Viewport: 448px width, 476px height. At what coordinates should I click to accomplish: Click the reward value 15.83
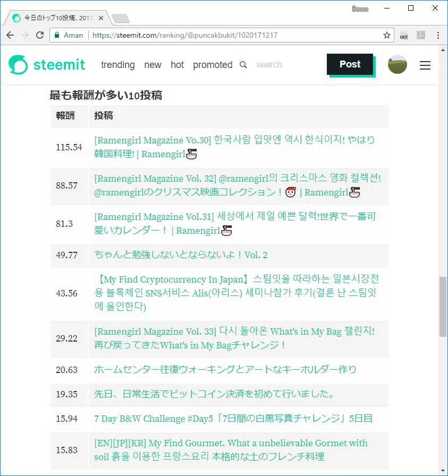pos(66,450)
